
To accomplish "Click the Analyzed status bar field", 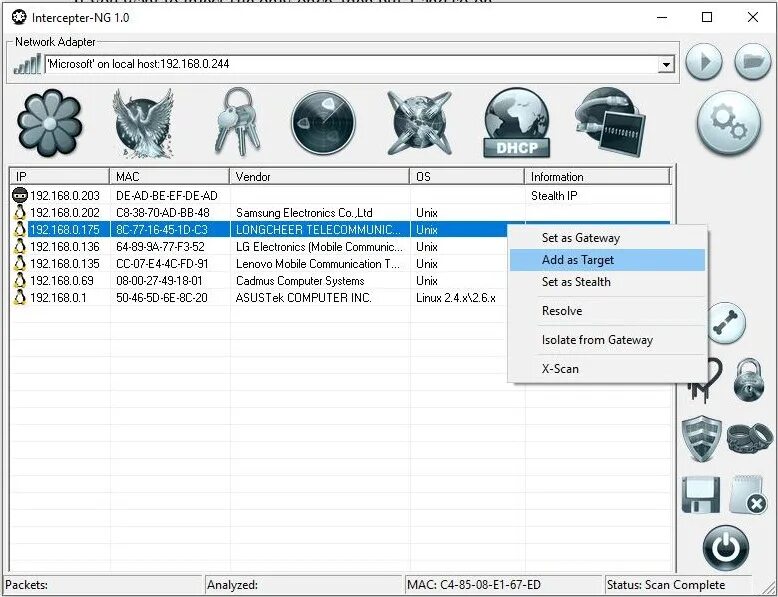I will [304, 585].
